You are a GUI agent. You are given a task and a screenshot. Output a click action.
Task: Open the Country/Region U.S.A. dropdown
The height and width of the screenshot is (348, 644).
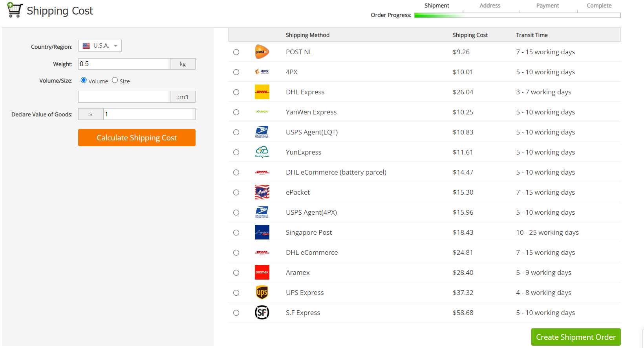100,46
